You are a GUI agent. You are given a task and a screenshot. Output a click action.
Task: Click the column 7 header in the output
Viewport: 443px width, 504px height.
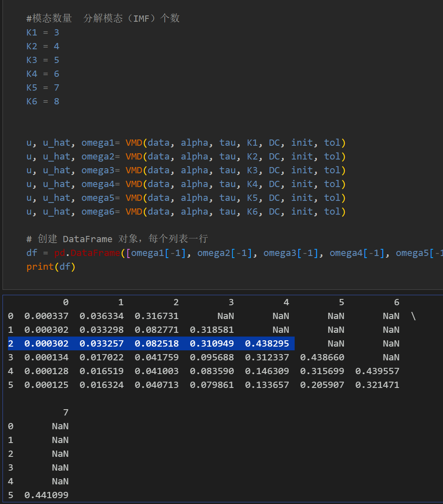click(66, 413)
